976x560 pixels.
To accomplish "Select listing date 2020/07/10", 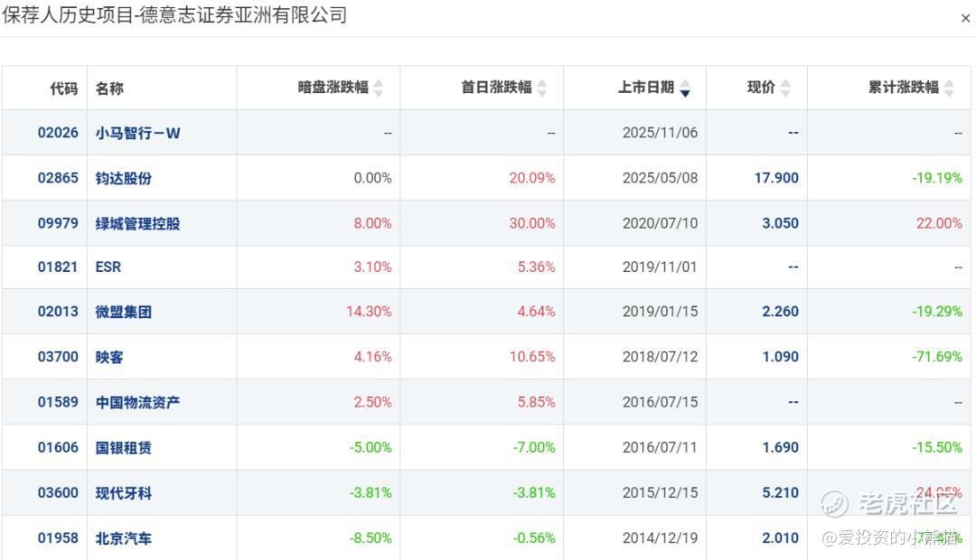I will 660,223.
